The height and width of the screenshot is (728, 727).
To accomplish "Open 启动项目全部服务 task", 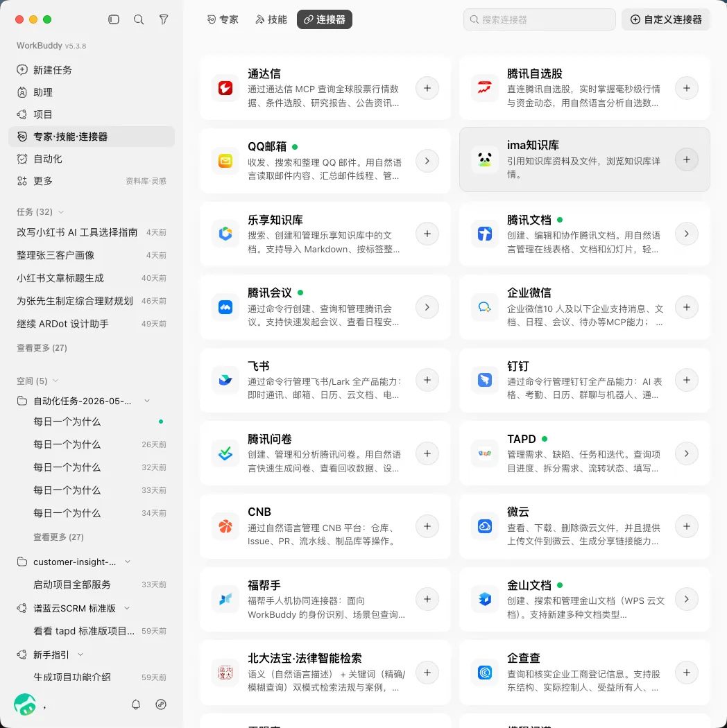I will pos(92,584).
